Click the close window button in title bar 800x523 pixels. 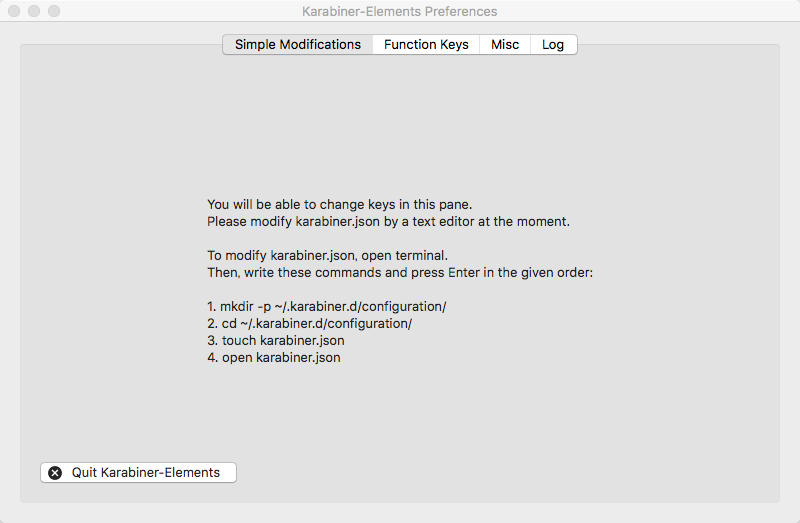(x=14, y=11)
